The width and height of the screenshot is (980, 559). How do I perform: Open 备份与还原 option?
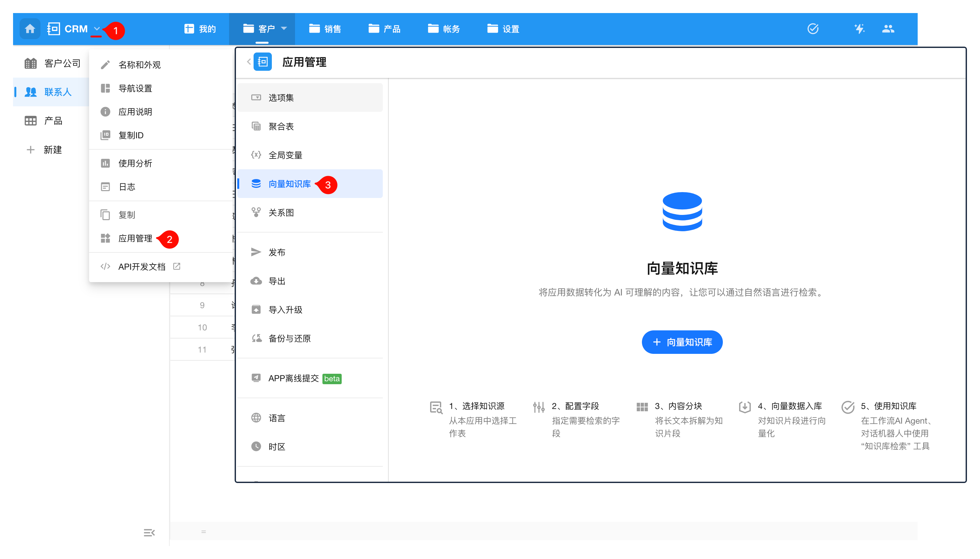coord(289,339)
